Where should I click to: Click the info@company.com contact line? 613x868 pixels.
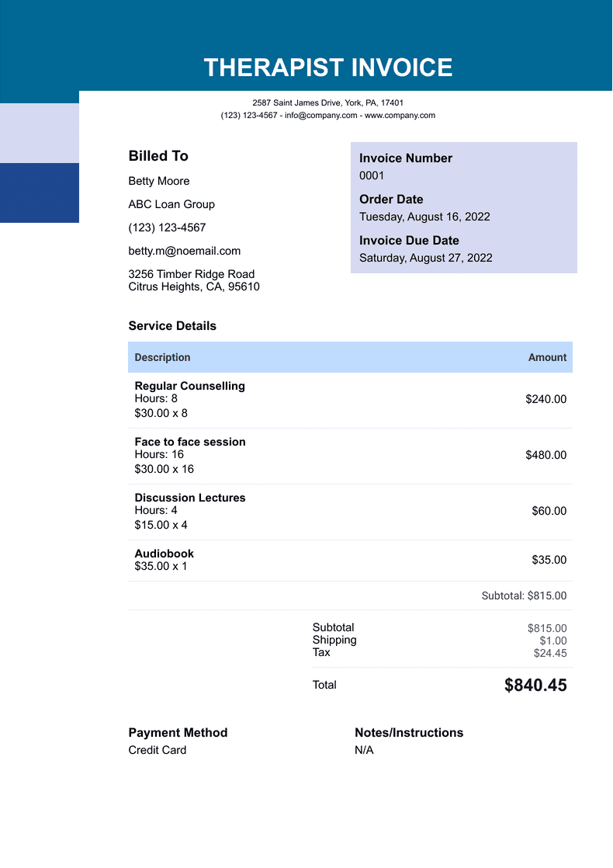coord(327,116)
